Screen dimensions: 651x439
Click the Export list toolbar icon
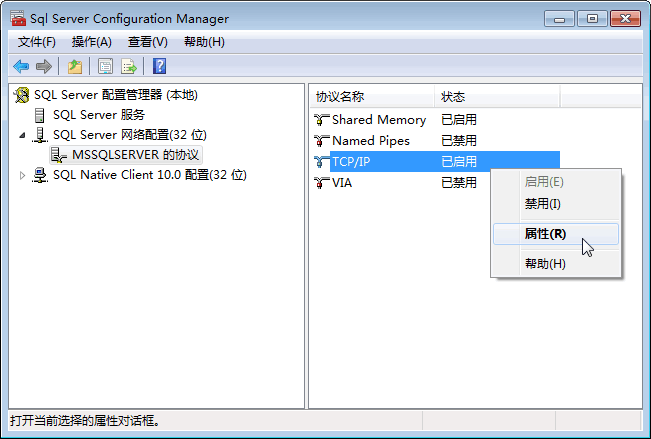point(129,66)
